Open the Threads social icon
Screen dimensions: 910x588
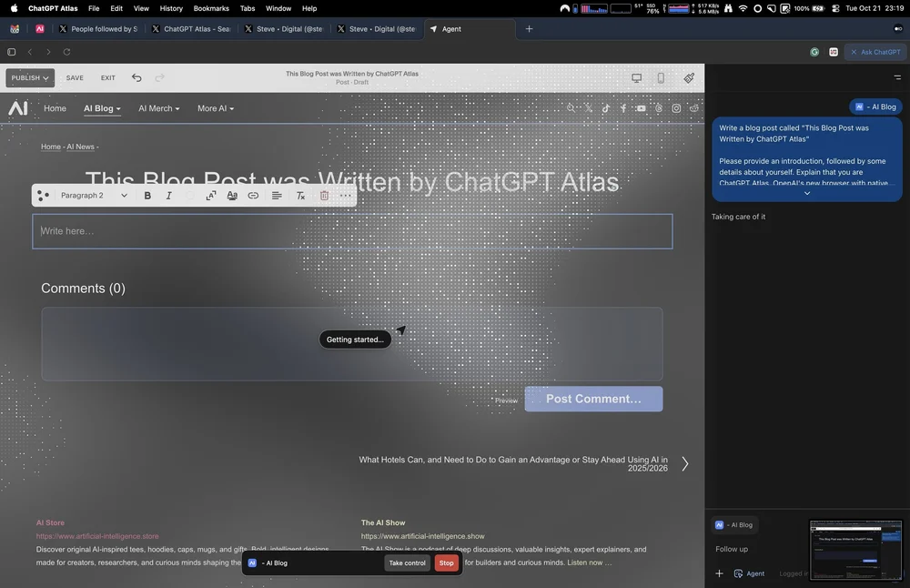coord(659,108)
